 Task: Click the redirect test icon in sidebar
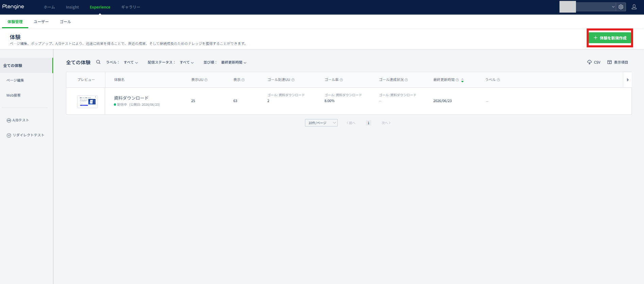(9, 135)
